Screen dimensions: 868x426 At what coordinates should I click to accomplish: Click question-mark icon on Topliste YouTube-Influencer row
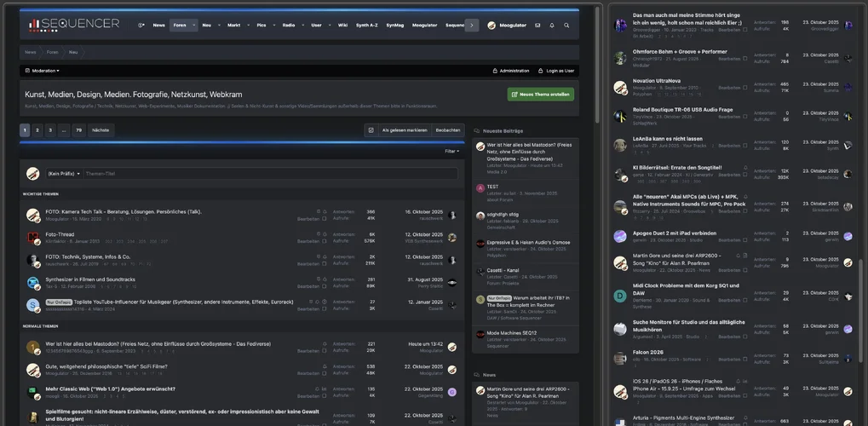(x=325, y=302)
